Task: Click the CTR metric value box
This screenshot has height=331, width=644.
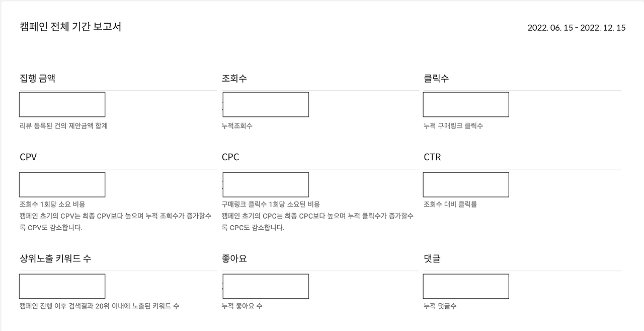Action: point(465,184)
